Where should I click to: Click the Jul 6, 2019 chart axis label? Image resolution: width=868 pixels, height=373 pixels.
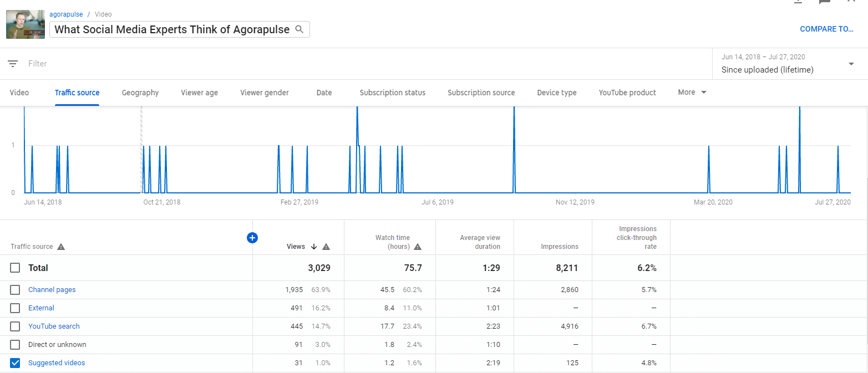(x=438, y=202)
